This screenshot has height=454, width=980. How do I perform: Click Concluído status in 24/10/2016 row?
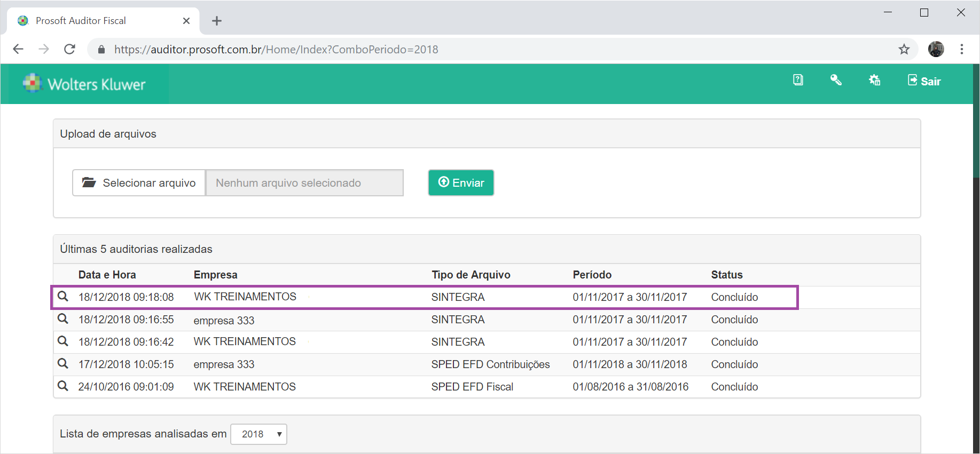[x=734, y=387]
